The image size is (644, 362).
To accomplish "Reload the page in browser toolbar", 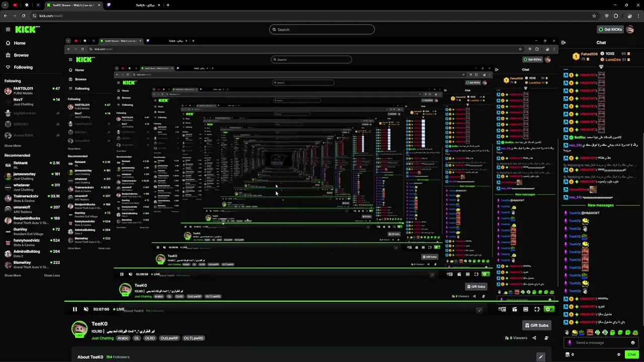I will [23, 16].
